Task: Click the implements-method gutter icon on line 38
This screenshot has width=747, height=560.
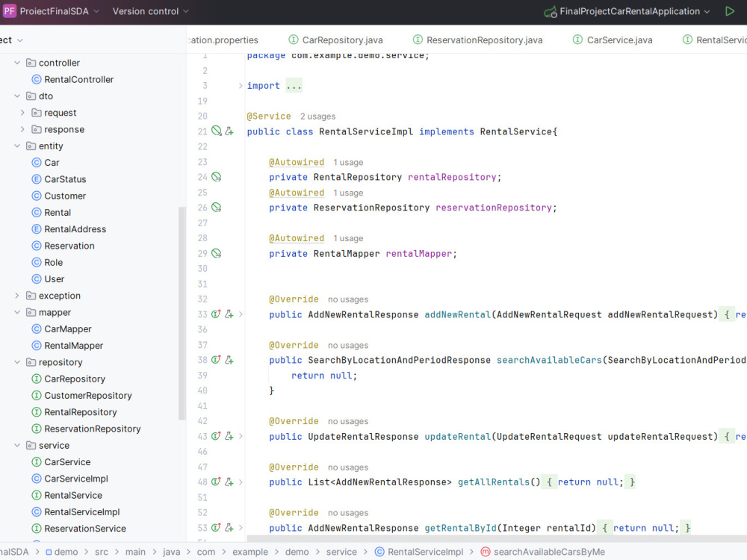Action: tap(217, 360)
